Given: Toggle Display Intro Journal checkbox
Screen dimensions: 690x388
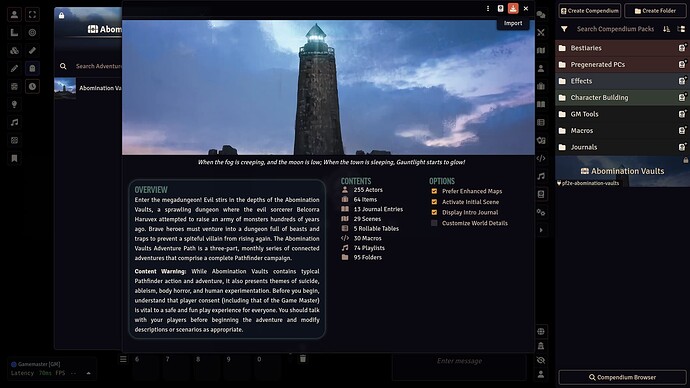Looking at the screenshot, I should tap(434, 212).
